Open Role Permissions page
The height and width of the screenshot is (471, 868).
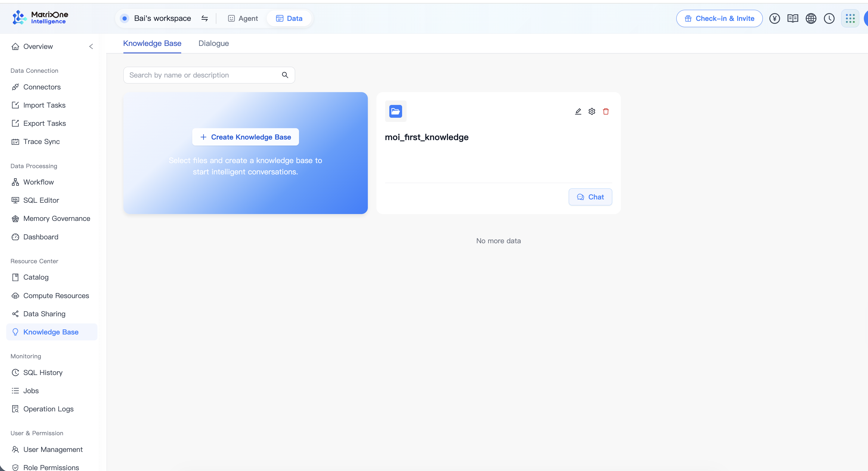tap(52, 467)
